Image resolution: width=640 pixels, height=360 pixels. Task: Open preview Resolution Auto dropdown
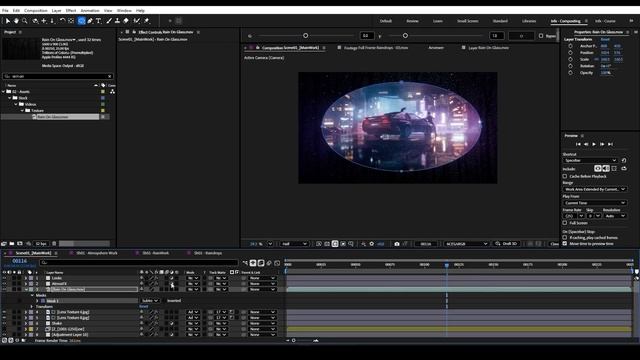[615, 216]
